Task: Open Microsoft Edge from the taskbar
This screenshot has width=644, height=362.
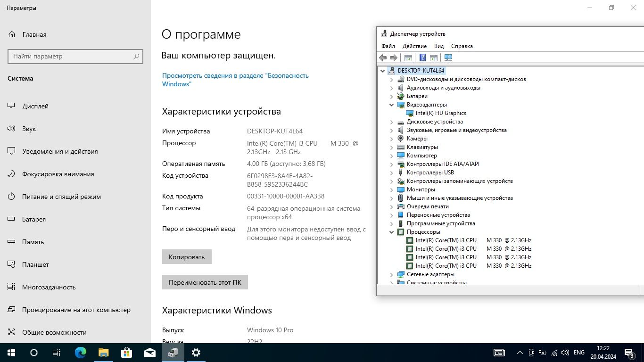Action: 81,353
